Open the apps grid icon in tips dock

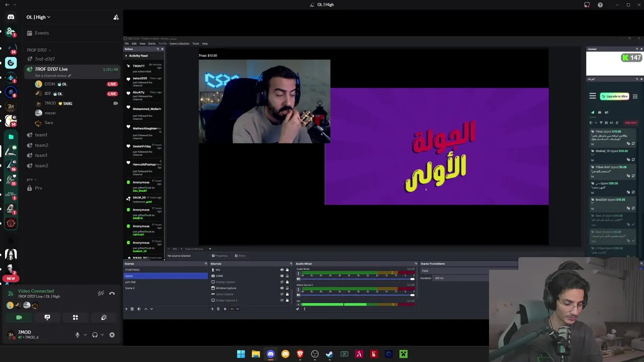point(635,97)
